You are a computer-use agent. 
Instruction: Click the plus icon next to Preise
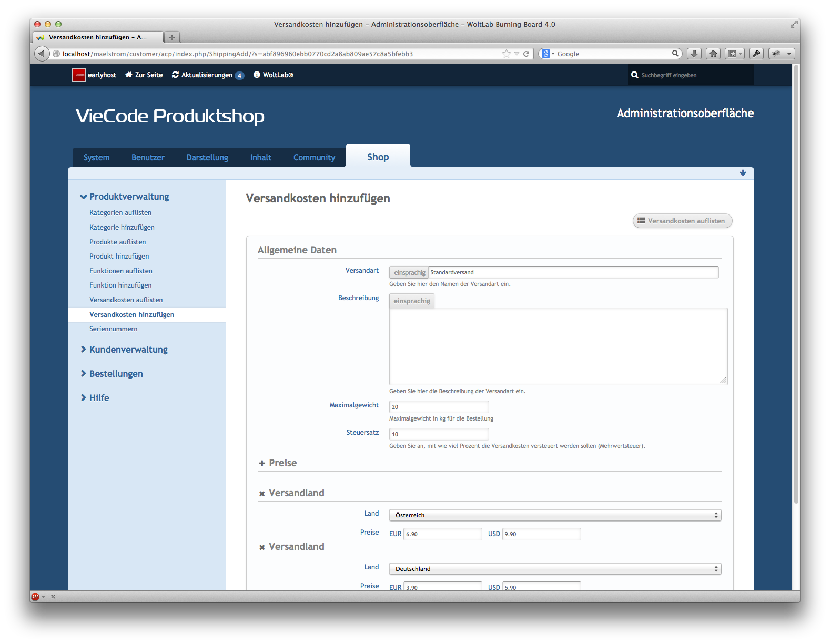pos(262,463)
